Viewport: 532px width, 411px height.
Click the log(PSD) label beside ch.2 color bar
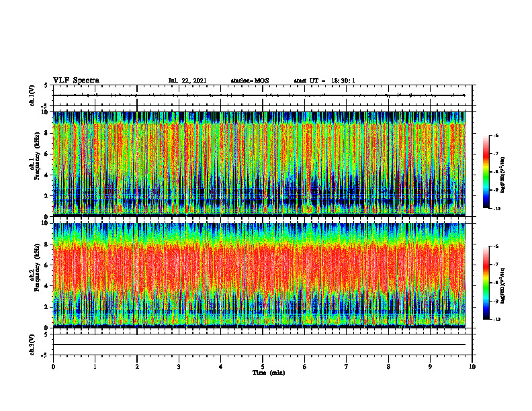click(503, 286)
